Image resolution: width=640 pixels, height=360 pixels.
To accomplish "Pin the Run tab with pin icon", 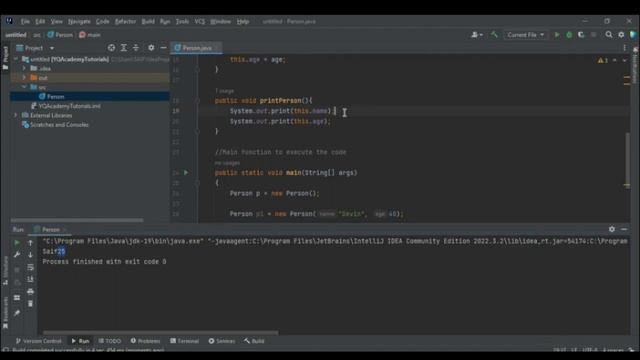I will point(17,313).
